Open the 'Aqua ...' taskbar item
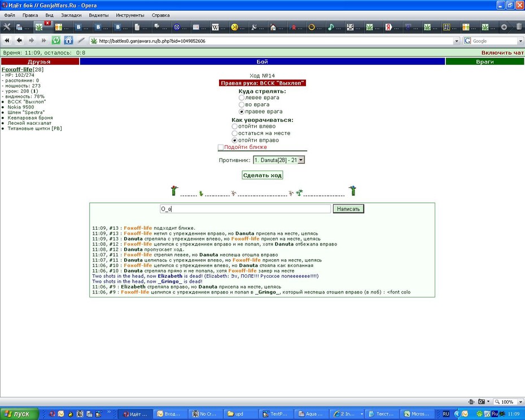This screenshot has width=525, height=420. coord(310,414)
